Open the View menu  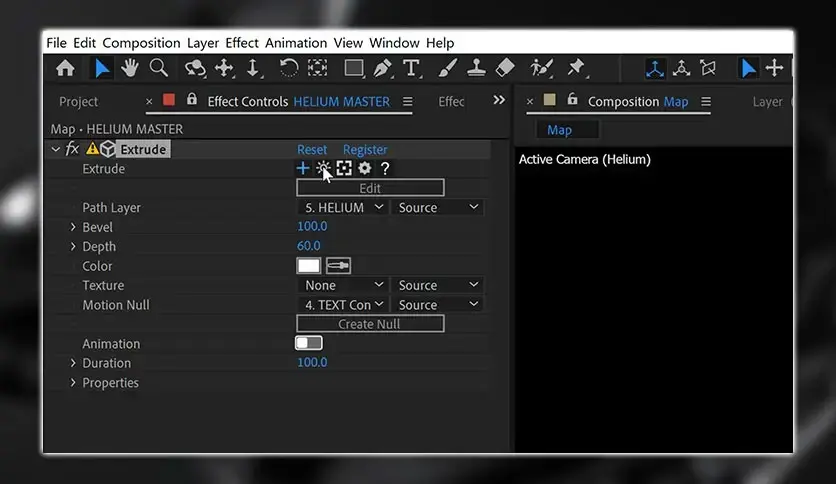(x=348, y=43)
